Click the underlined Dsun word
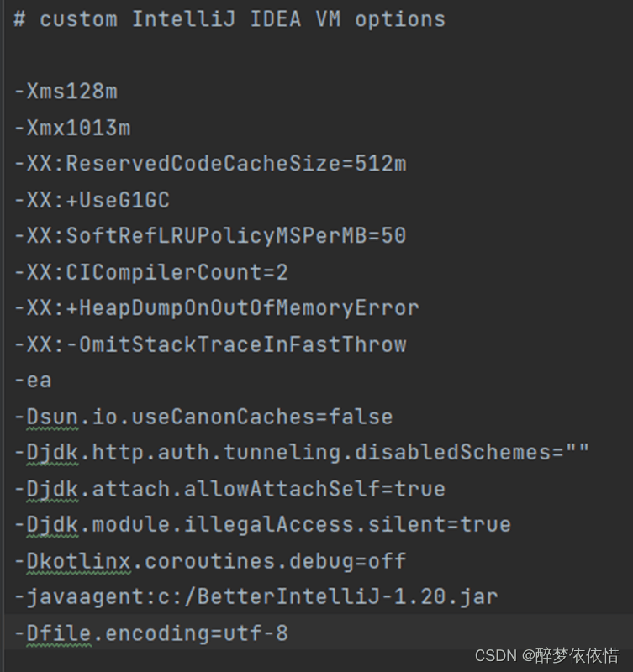 point(52,417)
